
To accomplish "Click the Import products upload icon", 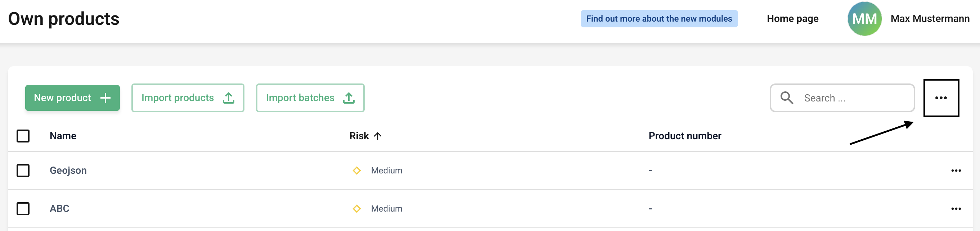I will pos(228,98).
